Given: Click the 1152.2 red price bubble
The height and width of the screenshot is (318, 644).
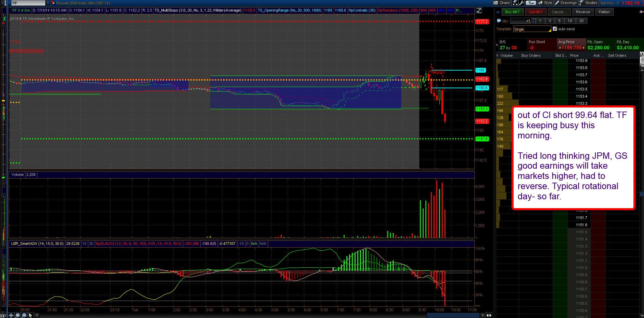Looking at the screenshot, I should coord(482,121).
